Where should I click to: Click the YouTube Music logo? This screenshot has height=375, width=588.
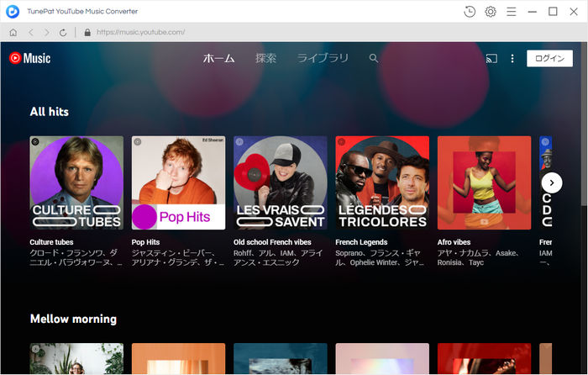point(29,58)
